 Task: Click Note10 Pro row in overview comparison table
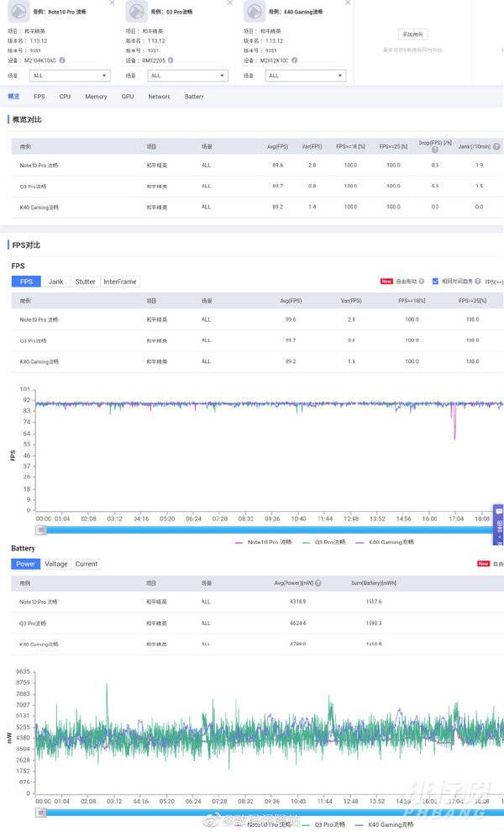click(257, 165)
